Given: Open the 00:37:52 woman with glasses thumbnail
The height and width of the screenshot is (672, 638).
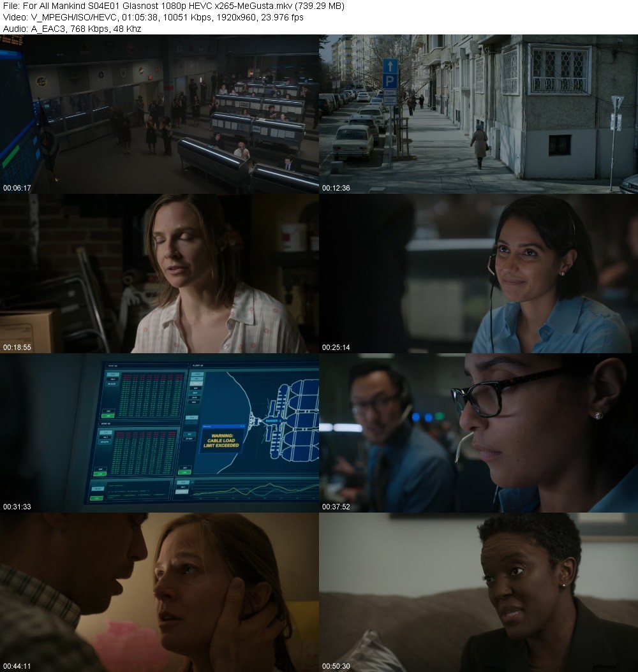Looking at the screenshot, I should point(478,433).
